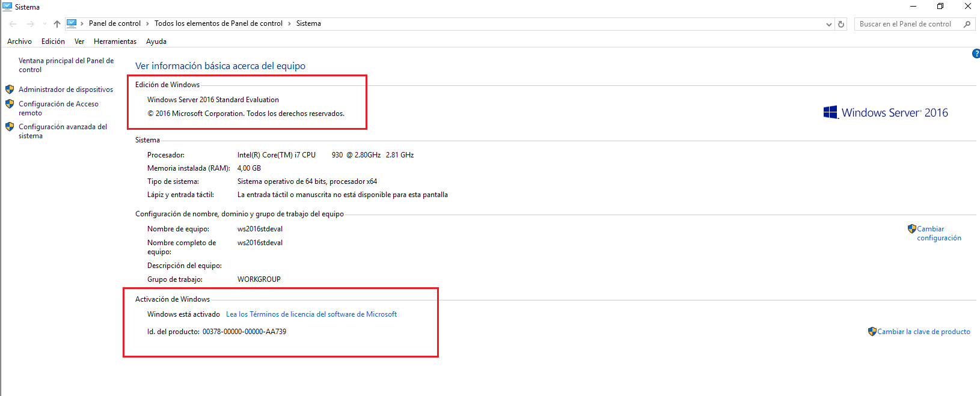980x396 pixels.
Task: Open address bar history dropdown
Action: click(829, 24)
